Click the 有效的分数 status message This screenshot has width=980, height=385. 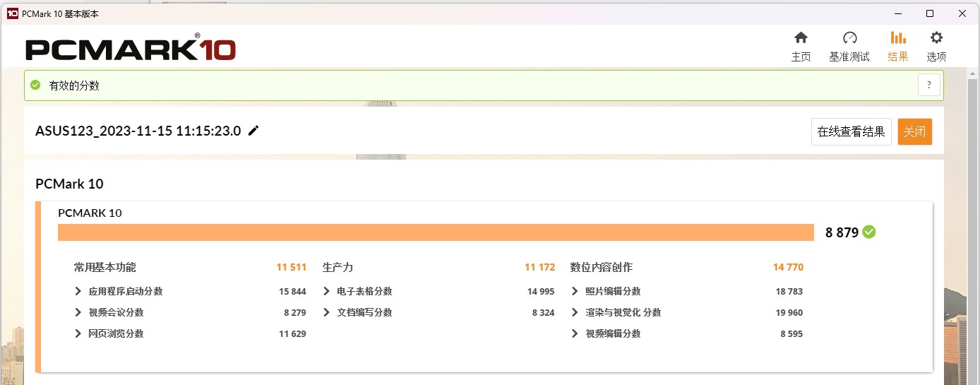(x=74, y=85)
